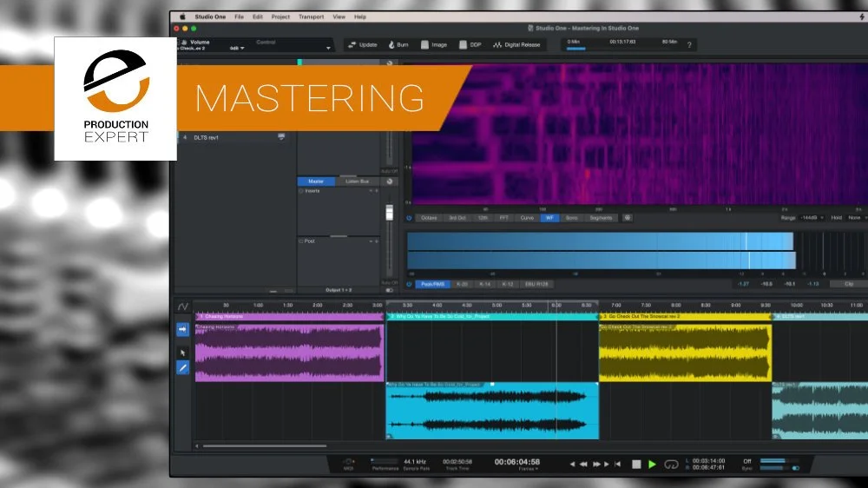868x488 pixels.
Task: Click the horizontal scrollbar below the tracks
Action: click(x=265, y=446)
